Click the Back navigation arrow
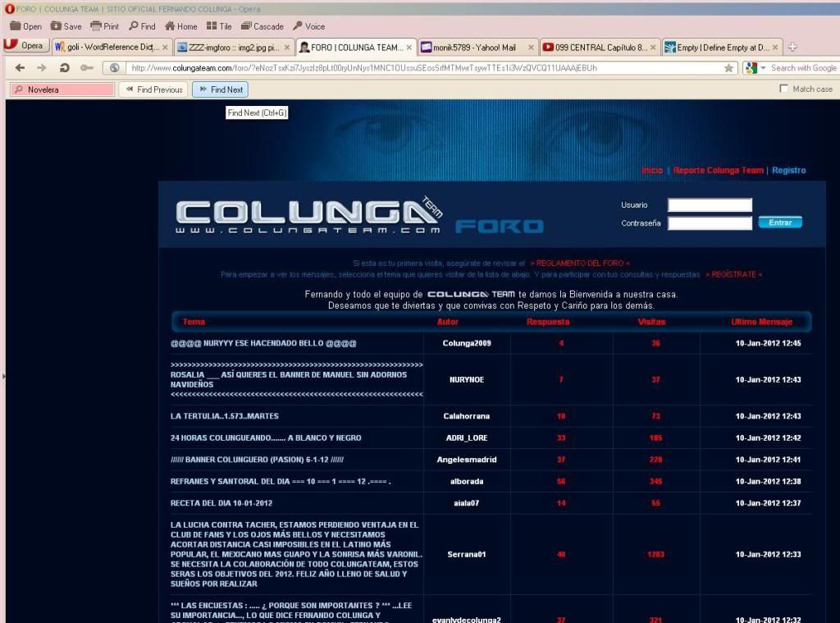The width and height of the screenshot is (840, 623). 21,68
